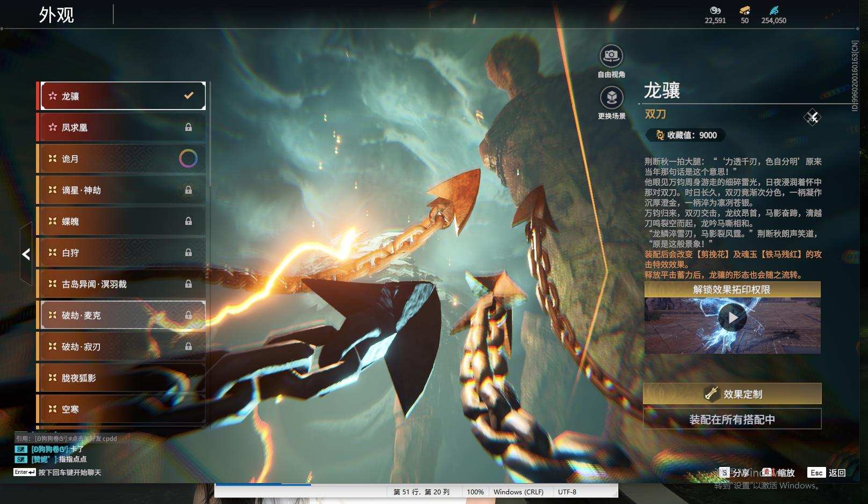This screenshot has height=504, width=868.
Task: Play the effect preview video
Action: pos(733,318)
